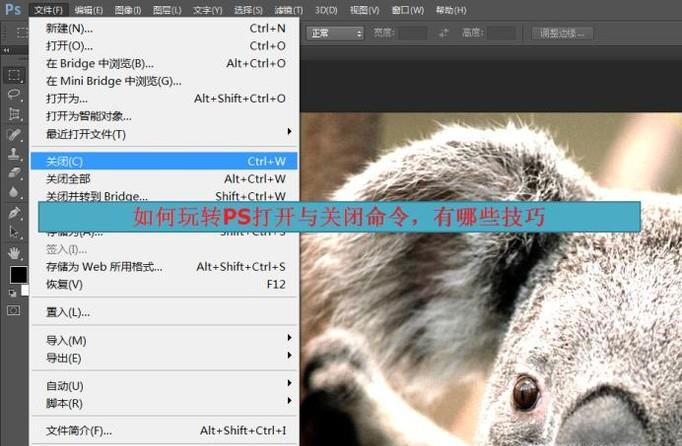682x446 pixels.
Task: Choose 在 Mini Bridge 中浏览(G)...
Action: (x=164, y=81)
